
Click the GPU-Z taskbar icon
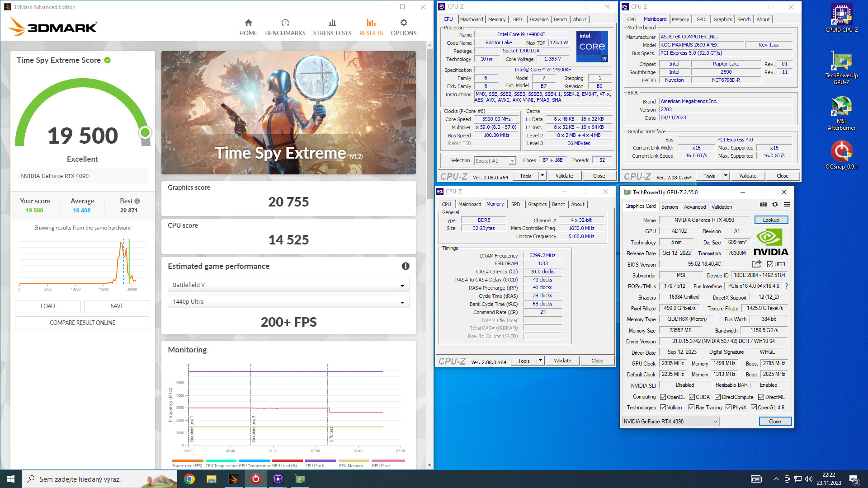(x=300, y=479)
